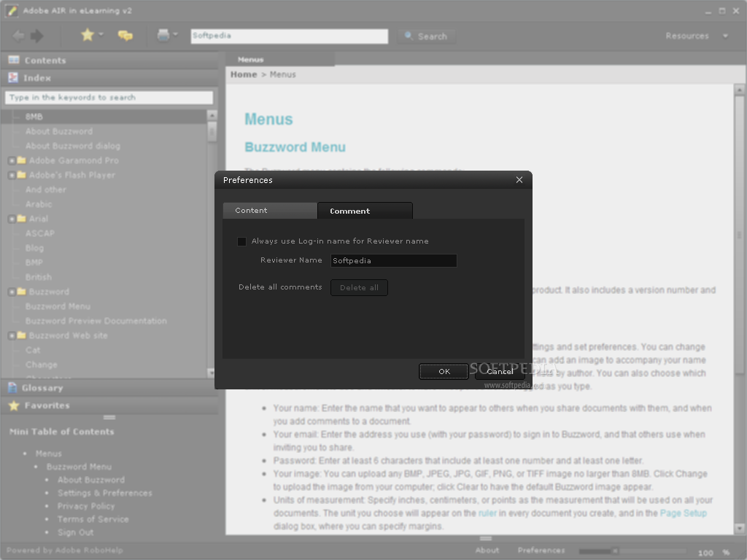The width and height of the screenshot is (747, 560).
Task: Open the Index panel
Action: [x=109, y=78]
